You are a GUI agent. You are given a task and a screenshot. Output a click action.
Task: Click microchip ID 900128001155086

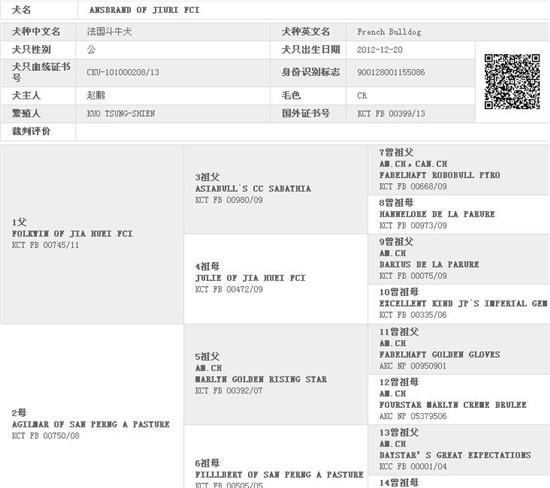pyautogui.click(x=391, y=72)
